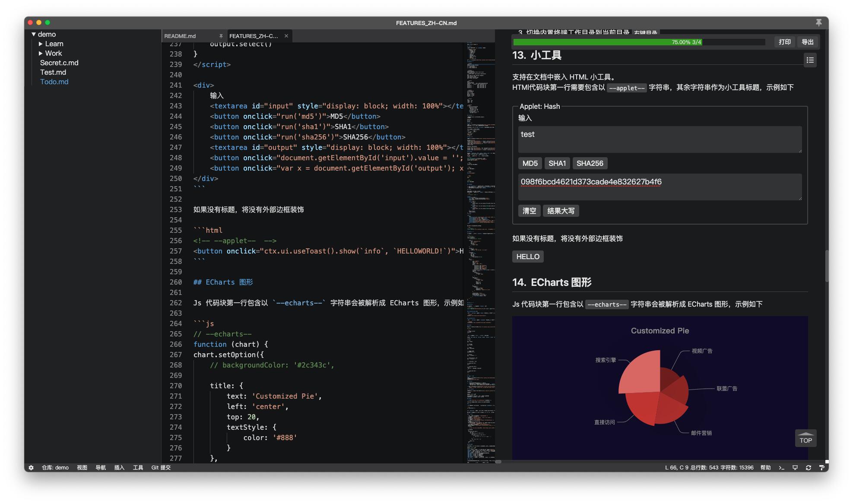The height and width of the screenshot is (504, 853).
Task: Click the 视频广告 chart label
Action: tap(702, 351)
